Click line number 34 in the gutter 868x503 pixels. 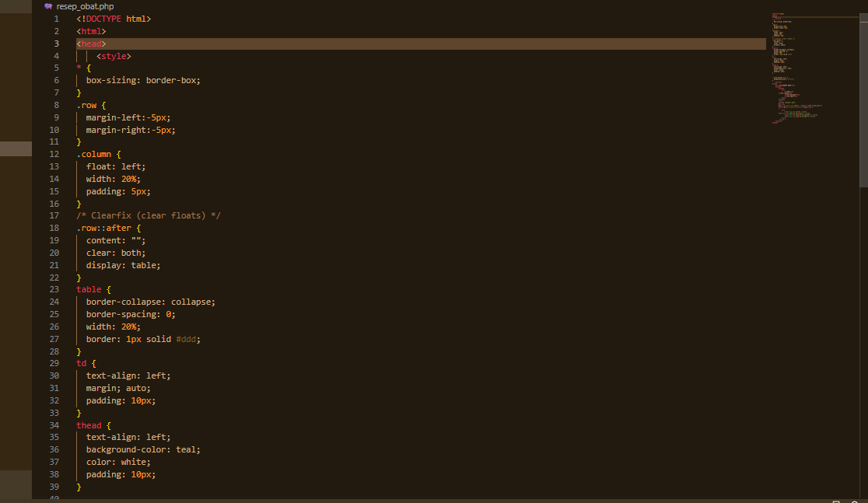54,425
